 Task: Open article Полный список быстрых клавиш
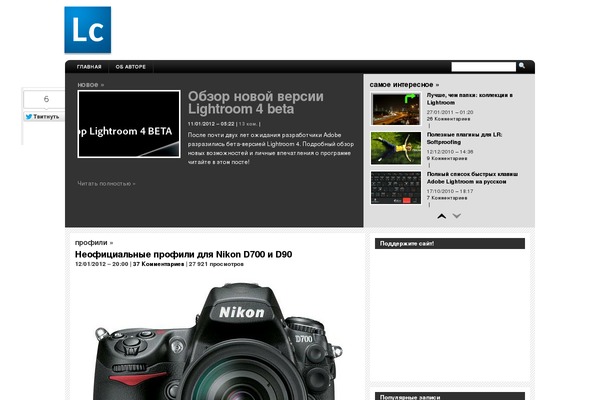[x=473, y=178]
